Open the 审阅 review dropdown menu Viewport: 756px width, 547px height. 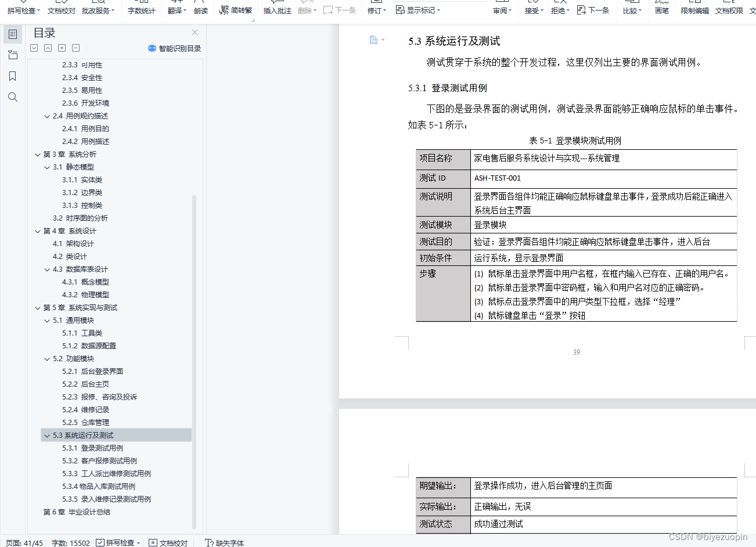point(503,10)
